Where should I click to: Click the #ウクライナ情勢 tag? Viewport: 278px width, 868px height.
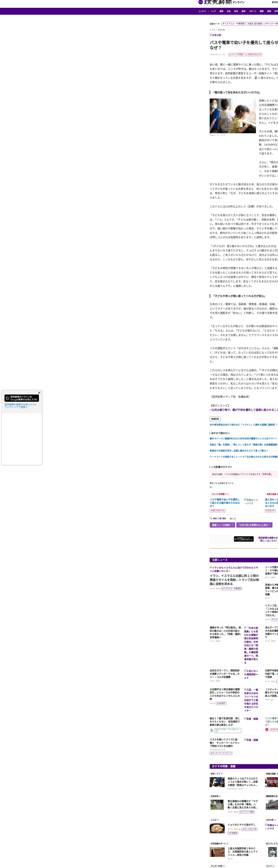coord(247,812)
